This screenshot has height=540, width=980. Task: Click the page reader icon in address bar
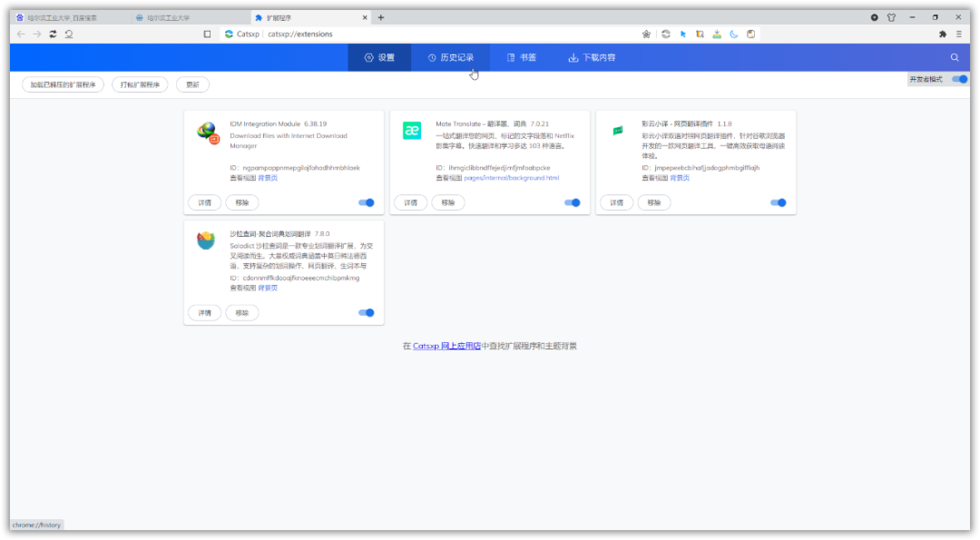[750, 34]
